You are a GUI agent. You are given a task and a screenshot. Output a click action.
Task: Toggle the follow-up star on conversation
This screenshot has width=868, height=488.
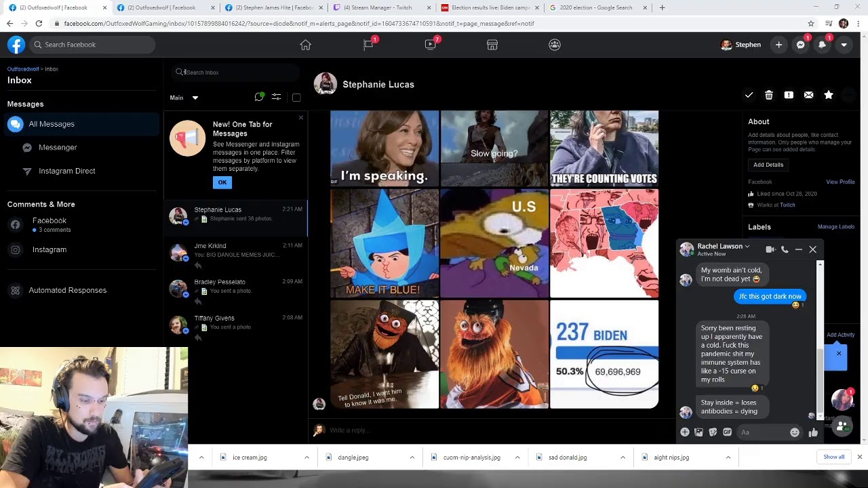pyautogui.click(x=829, y=96)
